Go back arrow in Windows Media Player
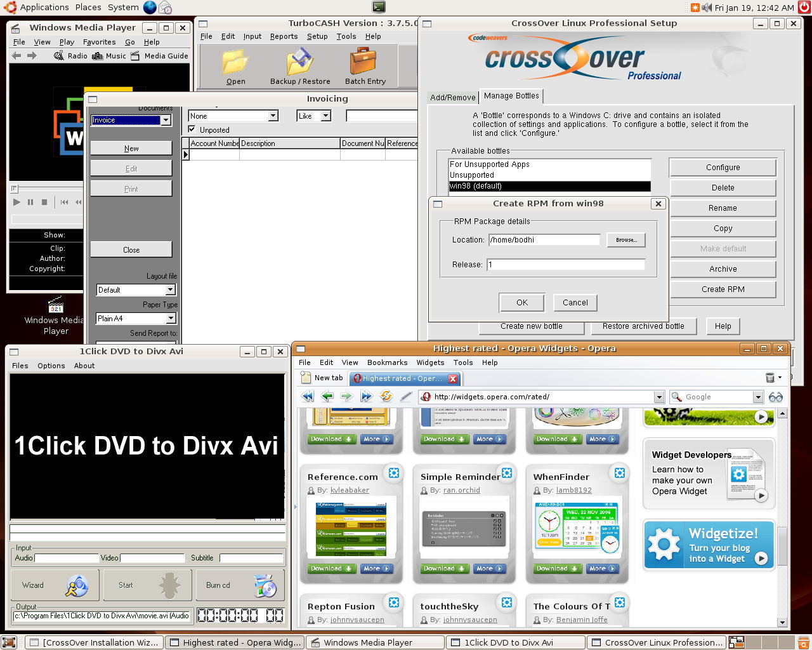The height and width of the screenshot is (650, 812). pos(17,56)
